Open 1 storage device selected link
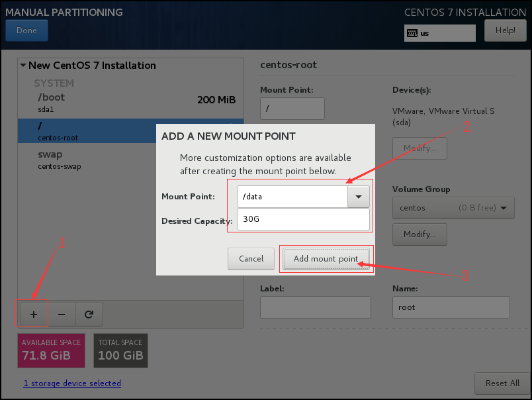Image resolution: width=532 pixels, height=400 pixels. click(72, 383)
